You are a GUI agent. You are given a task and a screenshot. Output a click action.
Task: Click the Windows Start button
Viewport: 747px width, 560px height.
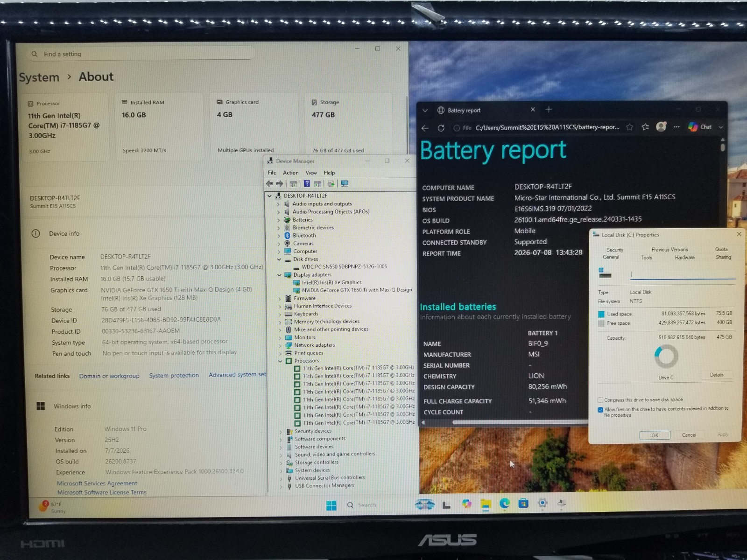point(331,505)
